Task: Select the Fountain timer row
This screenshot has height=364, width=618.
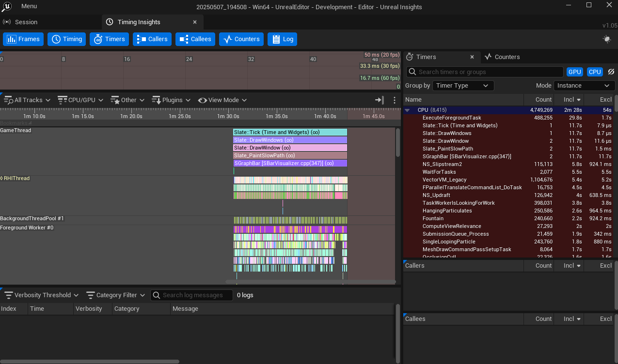Action: pos(508,218)
